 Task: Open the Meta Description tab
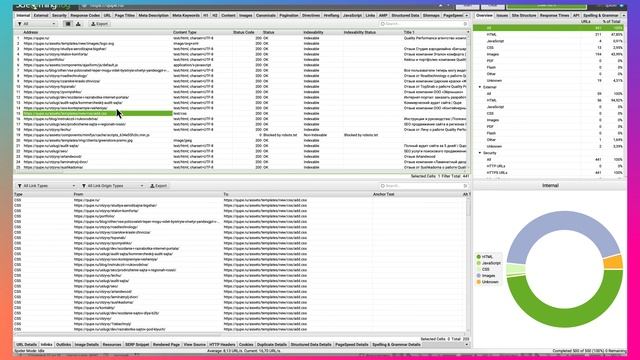153,15
